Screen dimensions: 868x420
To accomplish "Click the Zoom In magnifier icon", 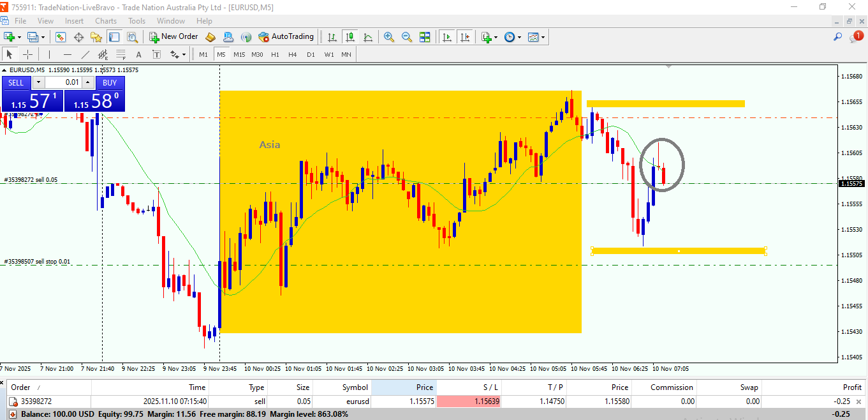I will click(x=389, y=37).
